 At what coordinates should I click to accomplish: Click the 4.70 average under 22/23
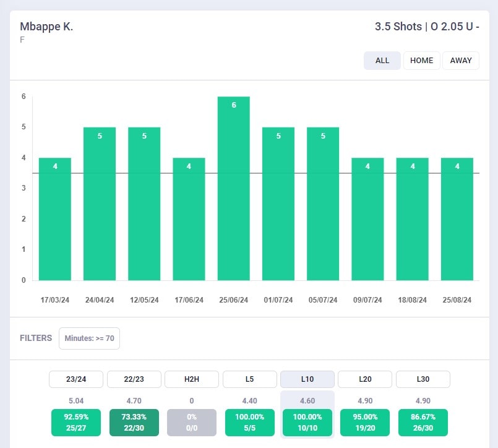point(134,401)
